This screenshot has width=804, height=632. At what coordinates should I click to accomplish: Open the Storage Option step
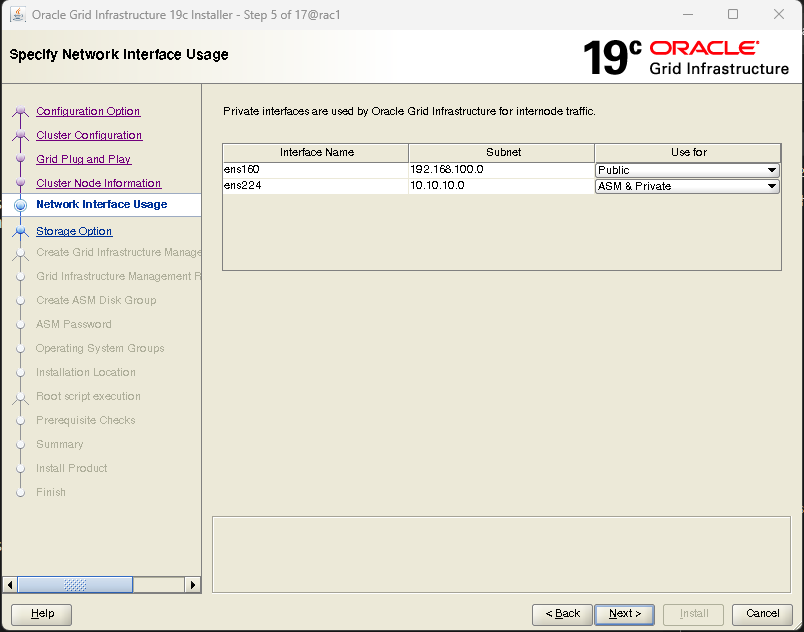coord(74,231)
